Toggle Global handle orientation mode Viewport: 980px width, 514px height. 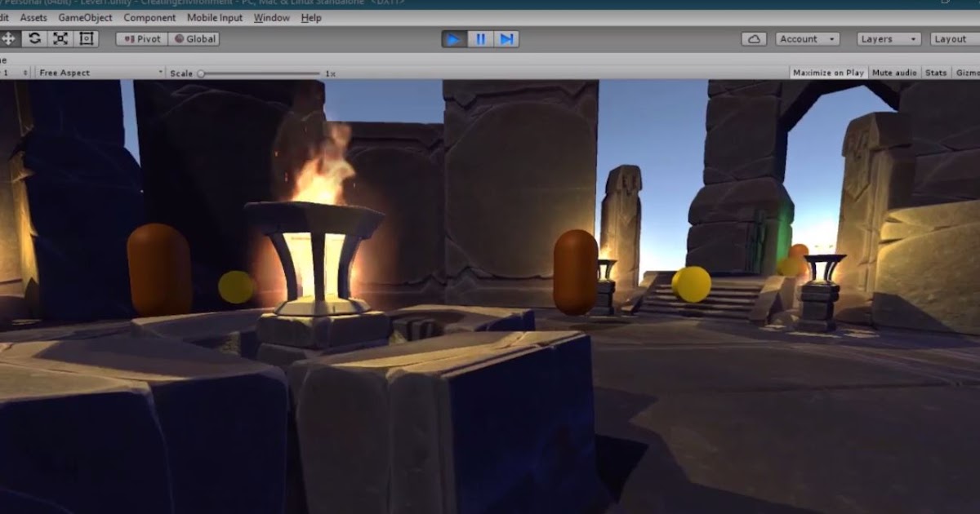coord(194,38)
